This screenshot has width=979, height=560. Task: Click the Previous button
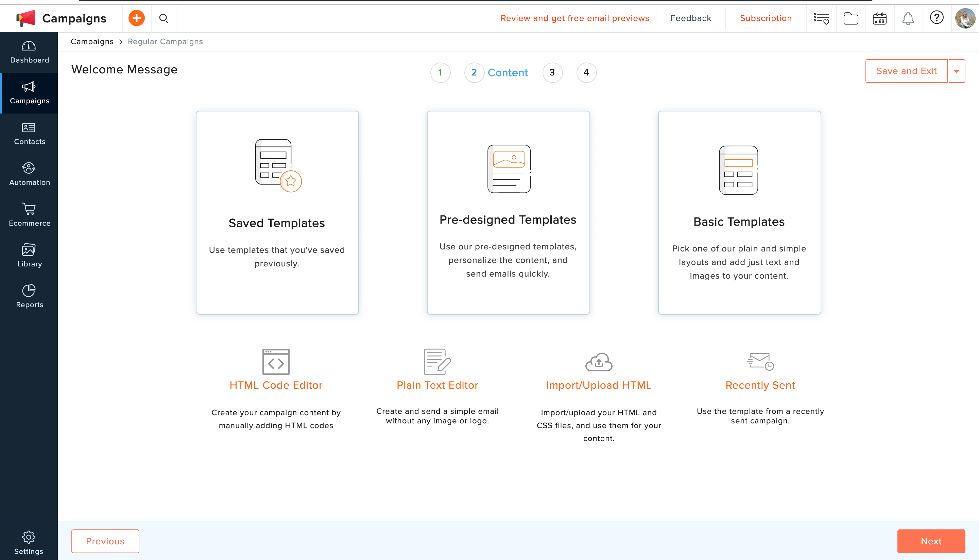click(105, 541)
